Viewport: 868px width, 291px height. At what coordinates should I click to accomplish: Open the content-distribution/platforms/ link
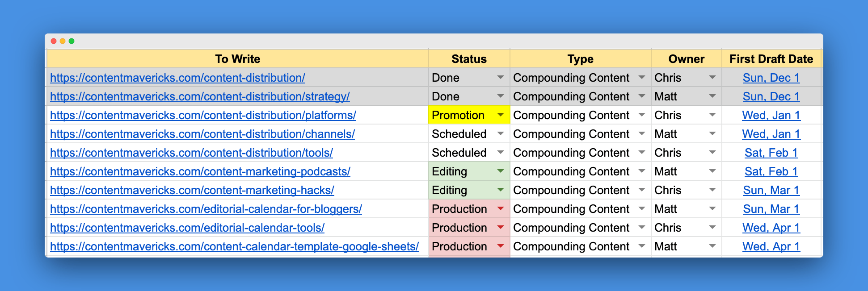click(203, 115)
